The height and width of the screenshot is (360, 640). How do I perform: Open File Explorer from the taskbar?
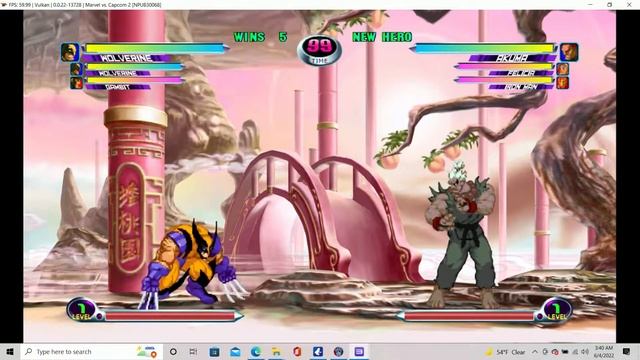click(276, 351)
